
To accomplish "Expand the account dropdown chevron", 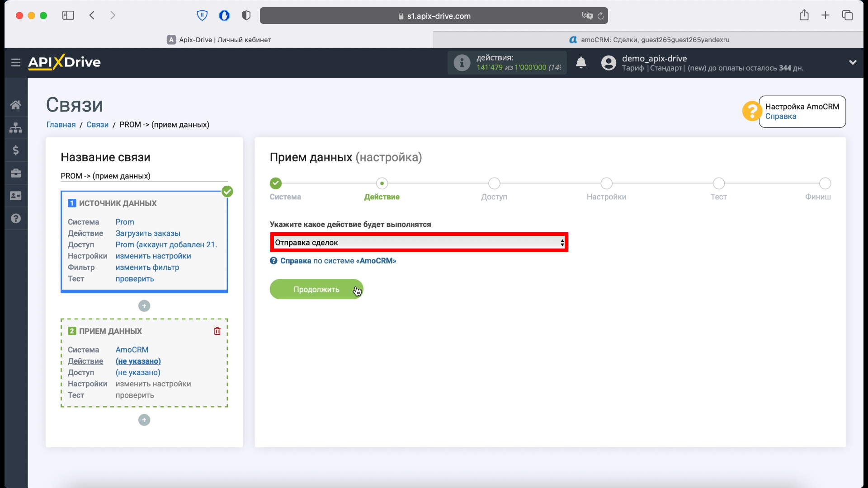I will tap(853, 62).
